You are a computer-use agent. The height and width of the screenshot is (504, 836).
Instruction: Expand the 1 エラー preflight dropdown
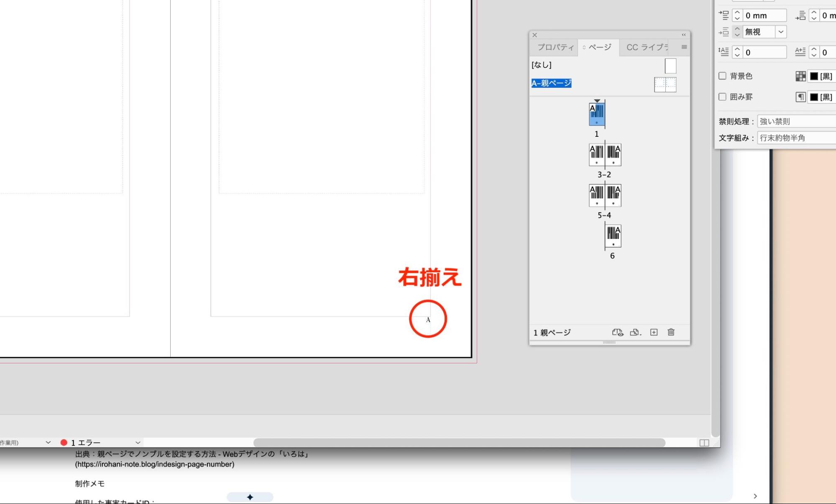click(x=138, y=443)
